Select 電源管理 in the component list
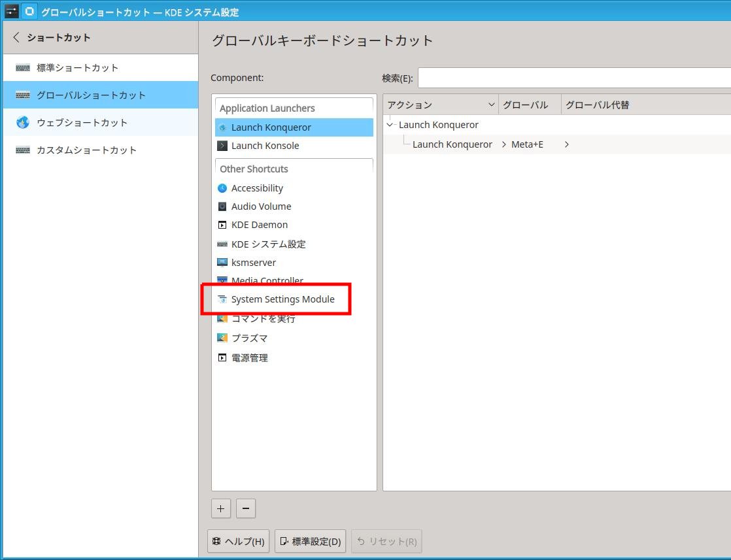This screenshot has height=560, width=731. click(294, 358)
